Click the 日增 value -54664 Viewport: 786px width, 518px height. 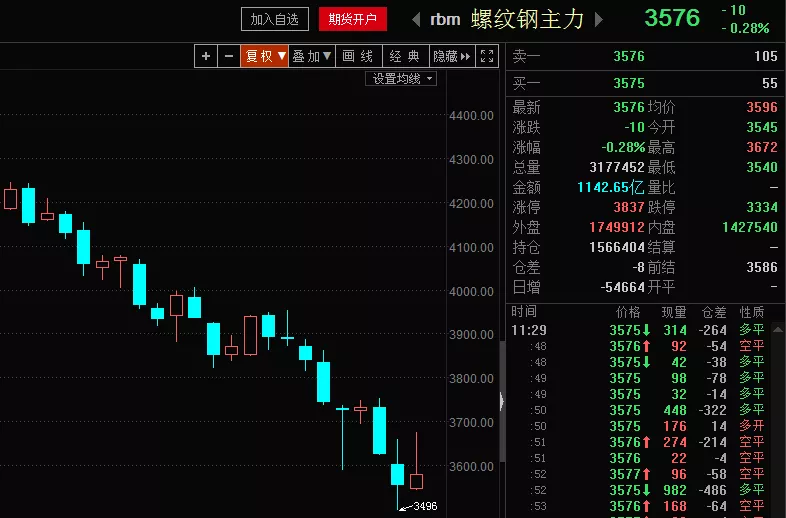622,287
